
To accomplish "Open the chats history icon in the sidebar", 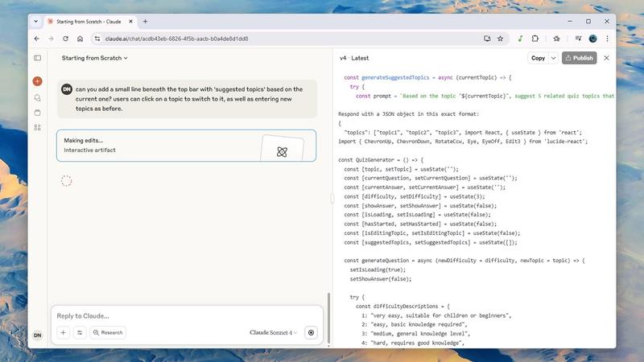I will coord(37,97).
